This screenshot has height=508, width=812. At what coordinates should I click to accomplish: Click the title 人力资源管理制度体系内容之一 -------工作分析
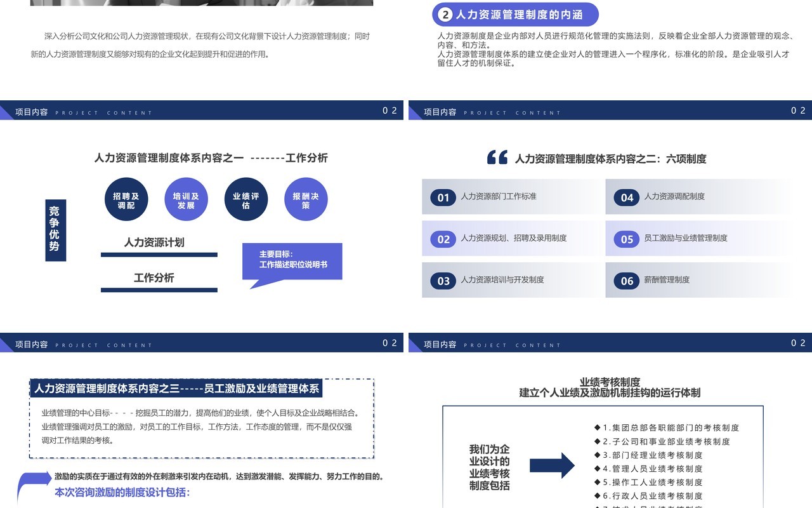tap(211, 158)
